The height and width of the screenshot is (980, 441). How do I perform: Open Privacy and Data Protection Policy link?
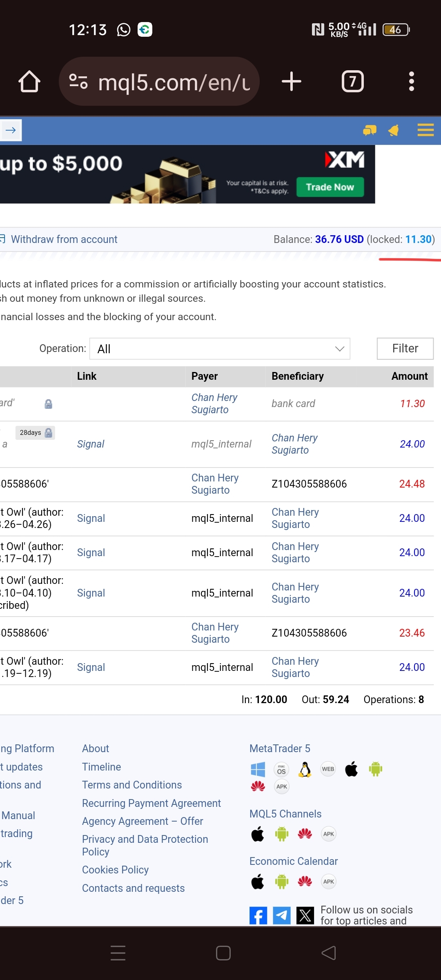coord(145,846)
